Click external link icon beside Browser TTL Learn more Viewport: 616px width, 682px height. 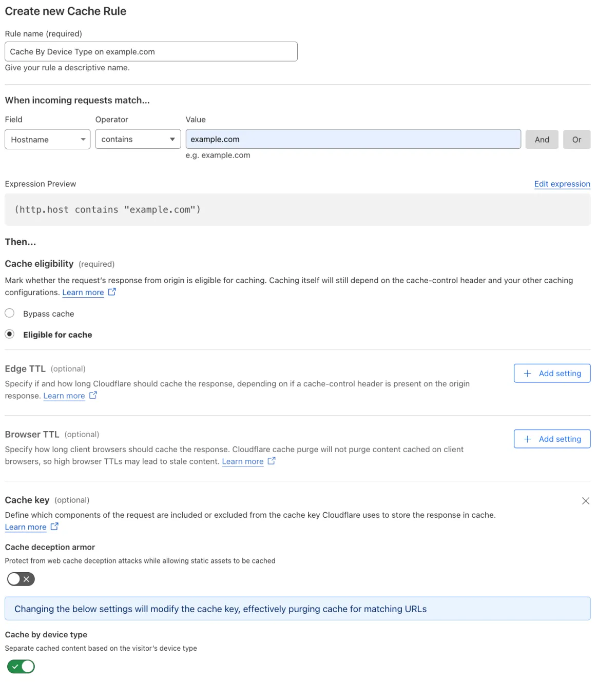click(x=272, y=461)
